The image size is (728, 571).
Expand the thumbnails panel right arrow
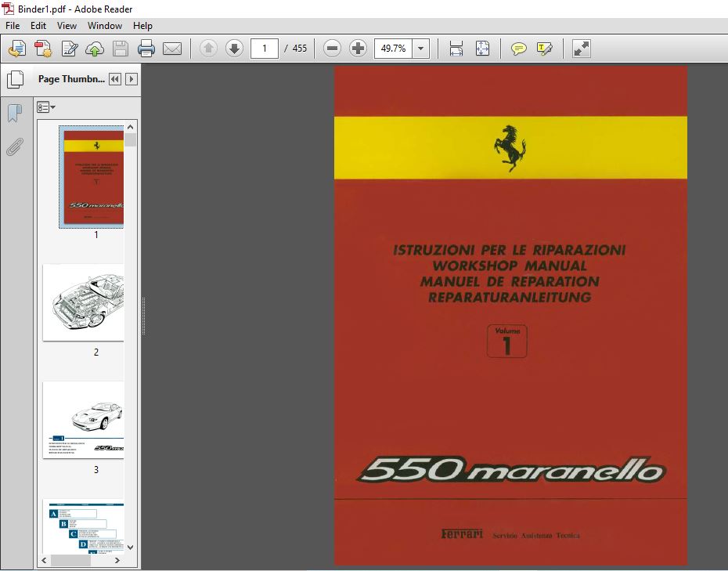132,79
